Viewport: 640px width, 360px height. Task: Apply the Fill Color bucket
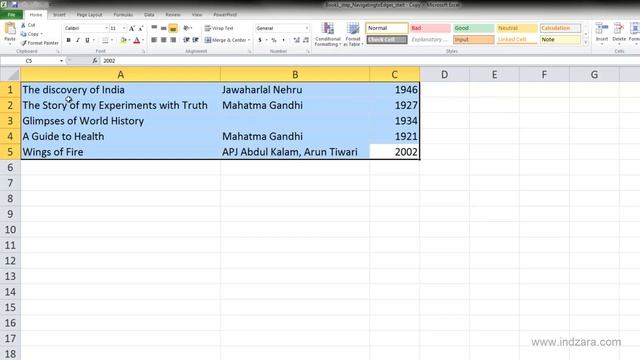123,40
